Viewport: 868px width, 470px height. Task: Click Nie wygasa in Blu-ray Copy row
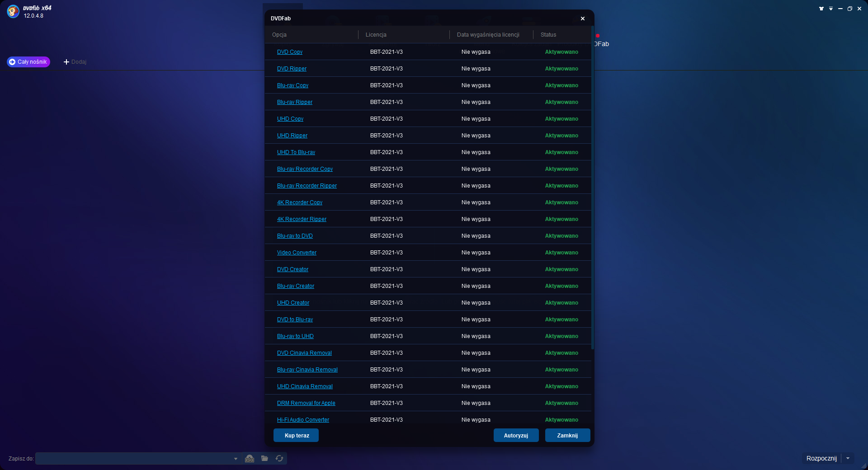[x=476, y=85]
